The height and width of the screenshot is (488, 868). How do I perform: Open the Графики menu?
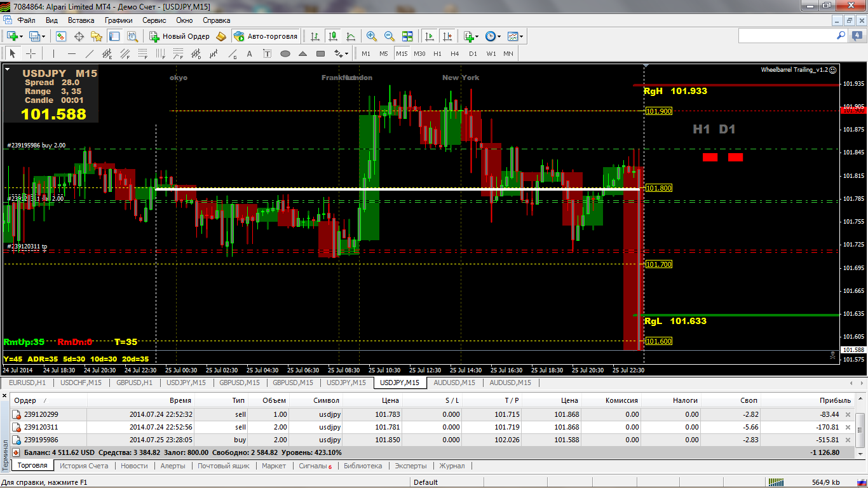[119, 20]
